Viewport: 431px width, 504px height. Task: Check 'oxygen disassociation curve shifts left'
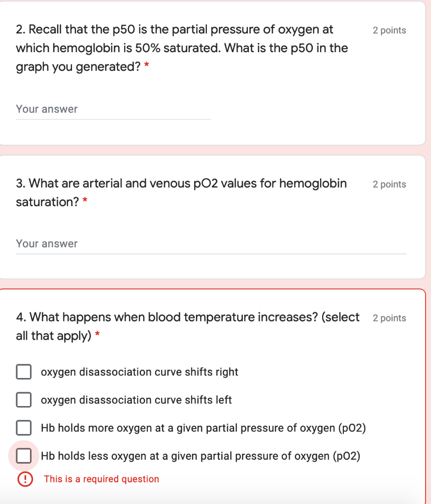click(x=24, y=400)
